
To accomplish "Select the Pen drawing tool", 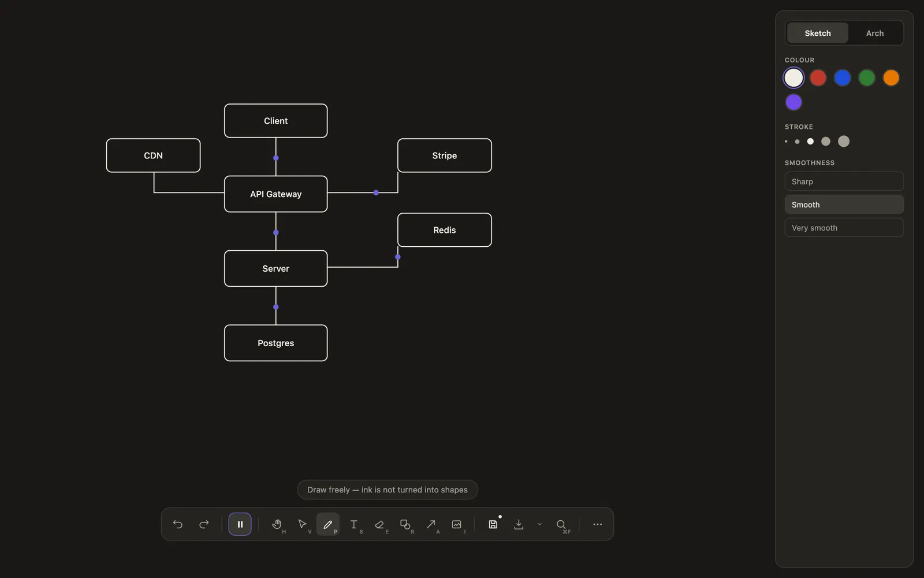I will (x=328, y=524).
